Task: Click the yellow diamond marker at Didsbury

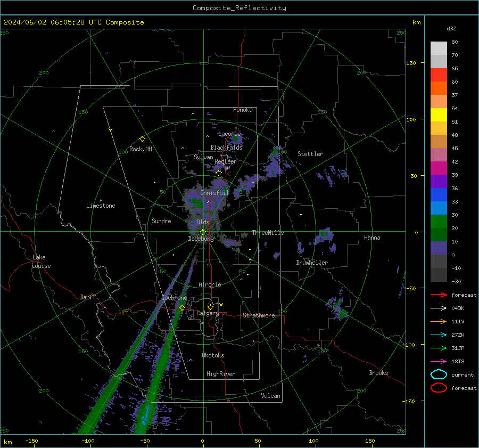Action: point(203,232)
